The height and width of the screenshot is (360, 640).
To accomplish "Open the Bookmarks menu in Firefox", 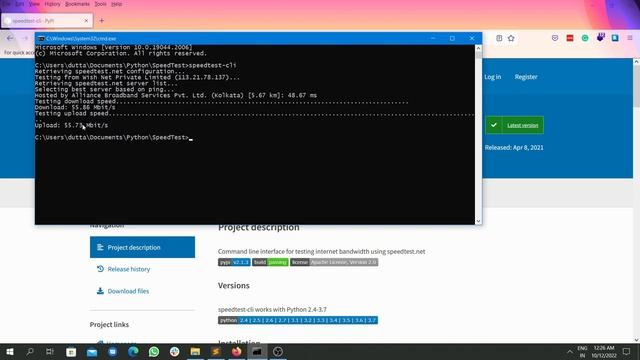I will point(77,4).
